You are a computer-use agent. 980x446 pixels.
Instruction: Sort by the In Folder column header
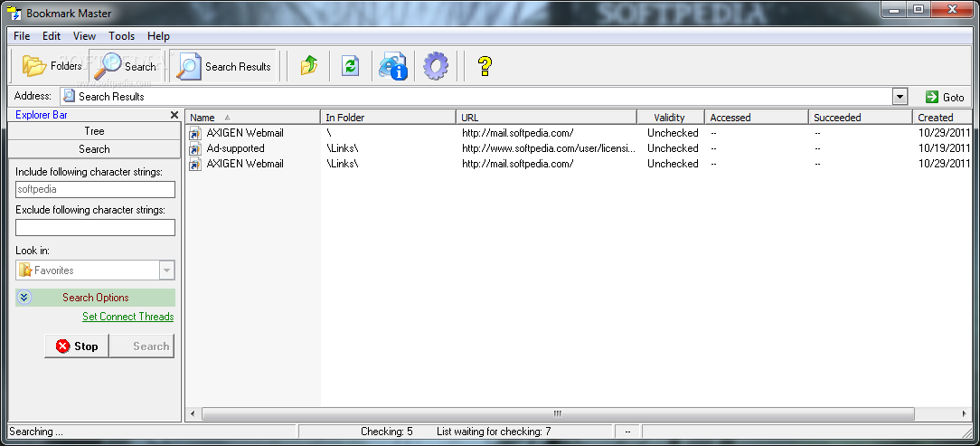[x=388, y=117]
